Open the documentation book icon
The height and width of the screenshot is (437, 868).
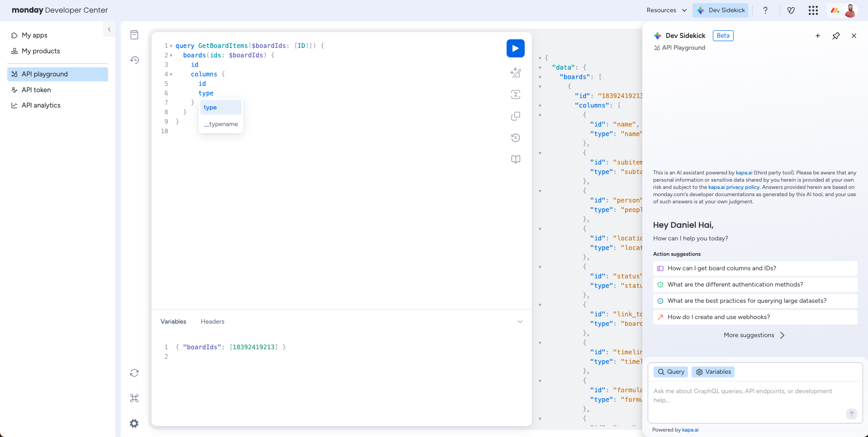point(516,160)
